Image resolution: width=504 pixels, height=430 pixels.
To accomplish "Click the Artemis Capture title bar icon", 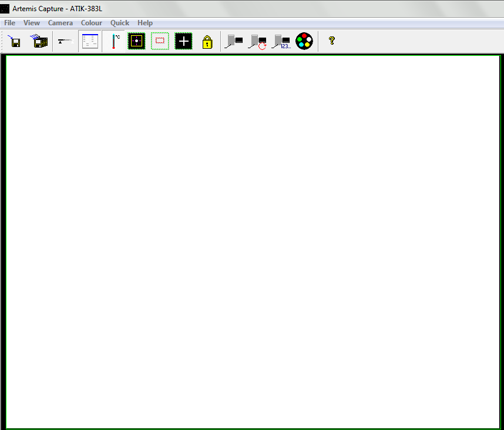I will pos(5,9).
